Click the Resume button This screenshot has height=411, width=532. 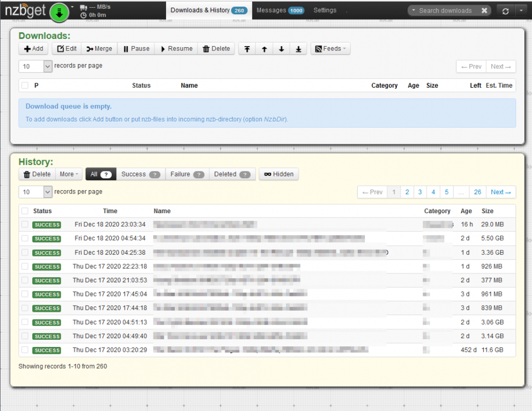[x=176, y=49]
